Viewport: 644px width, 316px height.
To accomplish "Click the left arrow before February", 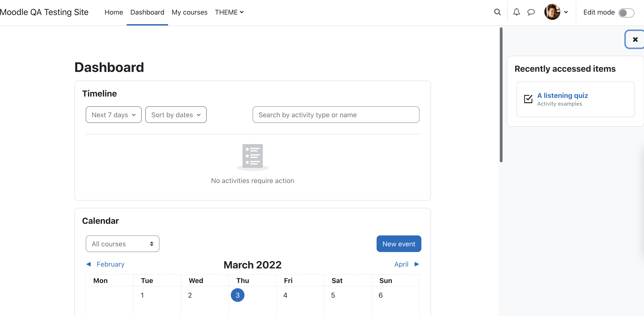I will tap(88, 264).
